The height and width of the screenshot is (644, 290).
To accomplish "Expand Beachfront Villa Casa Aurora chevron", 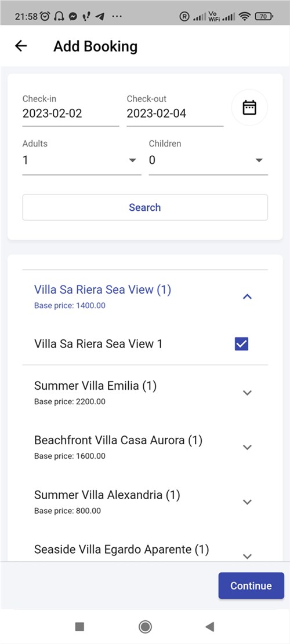I will (x=247, y=447).
